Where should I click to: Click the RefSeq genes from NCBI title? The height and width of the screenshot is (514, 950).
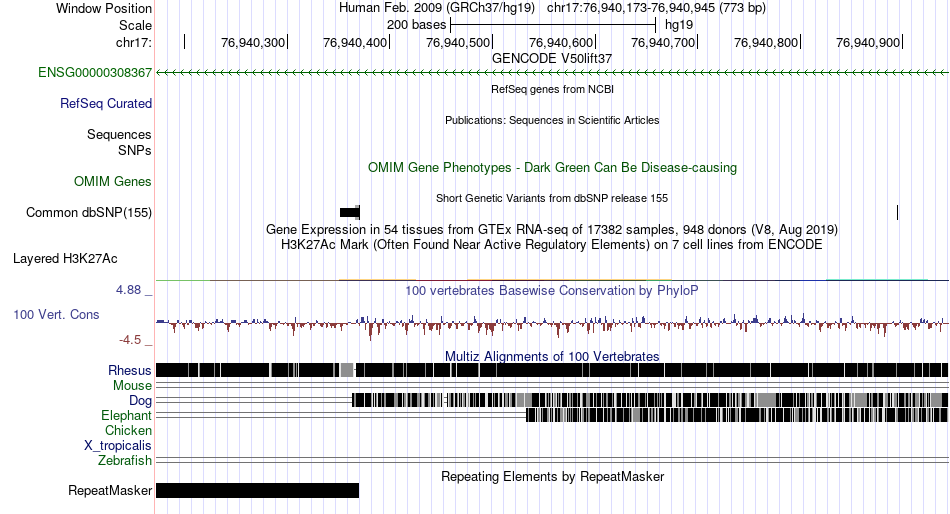(552, 89)
